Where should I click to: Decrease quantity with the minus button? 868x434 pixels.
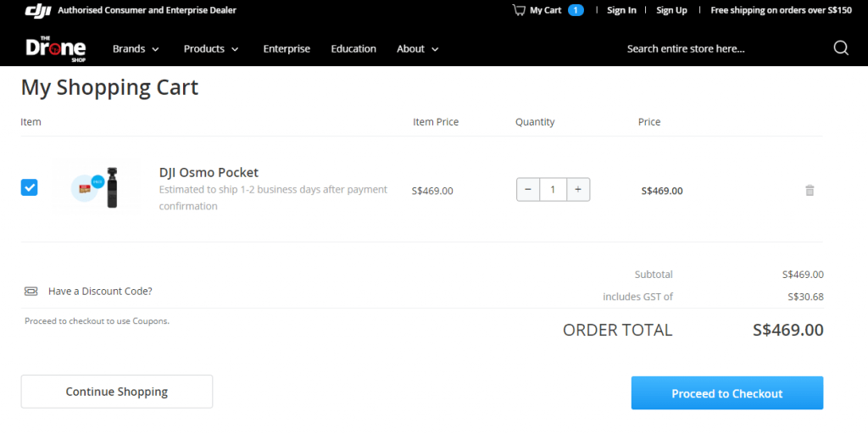pyautogui.click(x=528, y=189)
